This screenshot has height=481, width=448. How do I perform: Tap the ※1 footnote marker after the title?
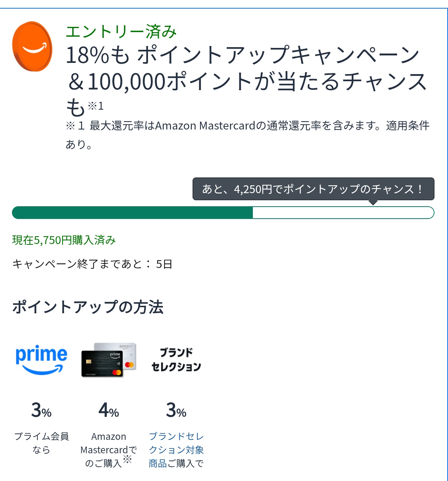click(96, 106)
